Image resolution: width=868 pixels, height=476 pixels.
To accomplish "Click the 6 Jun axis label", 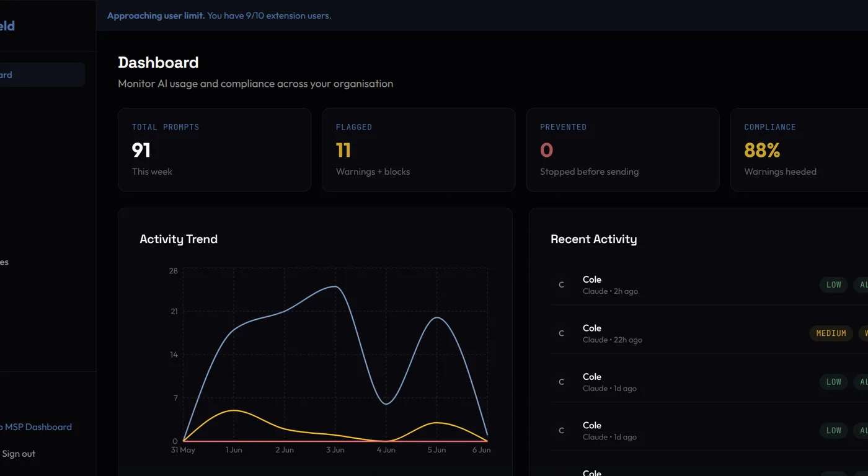I will click(482, 450).
